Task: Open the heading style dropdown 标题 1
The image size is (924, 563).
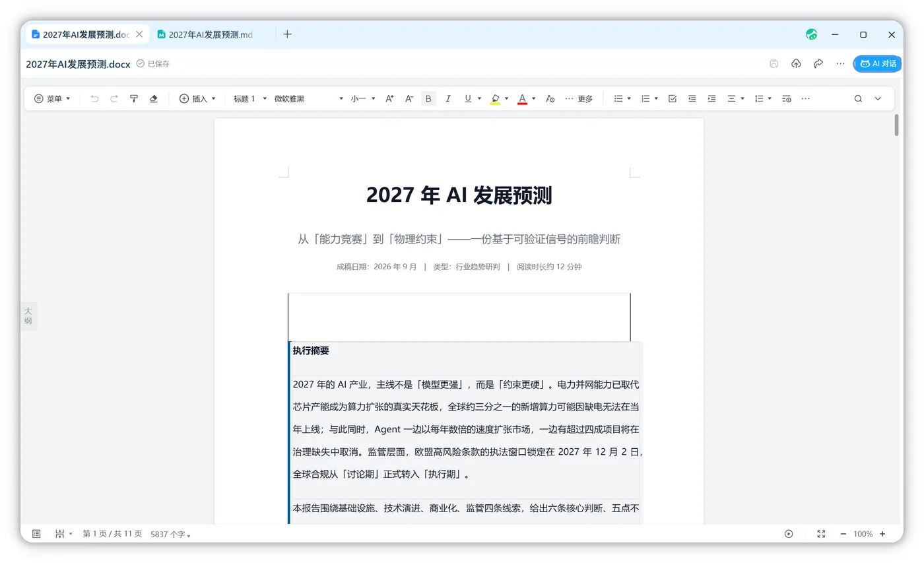Action: [250, 98]
